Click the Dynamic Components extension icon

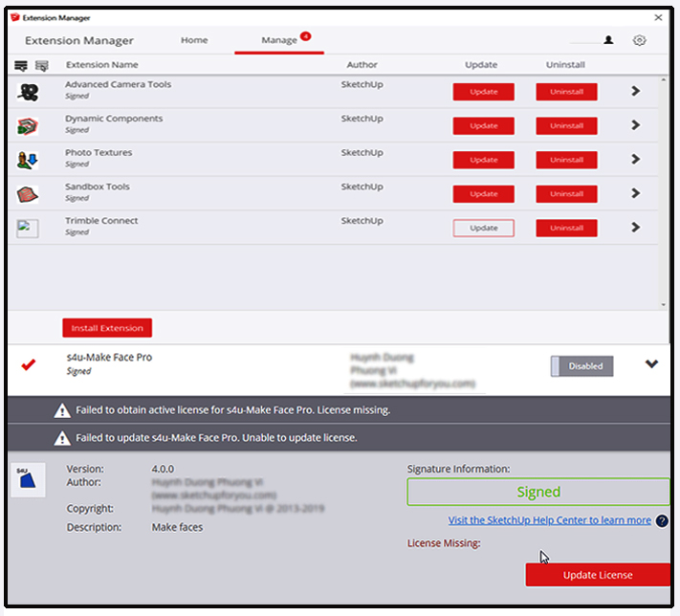(28, 126)
